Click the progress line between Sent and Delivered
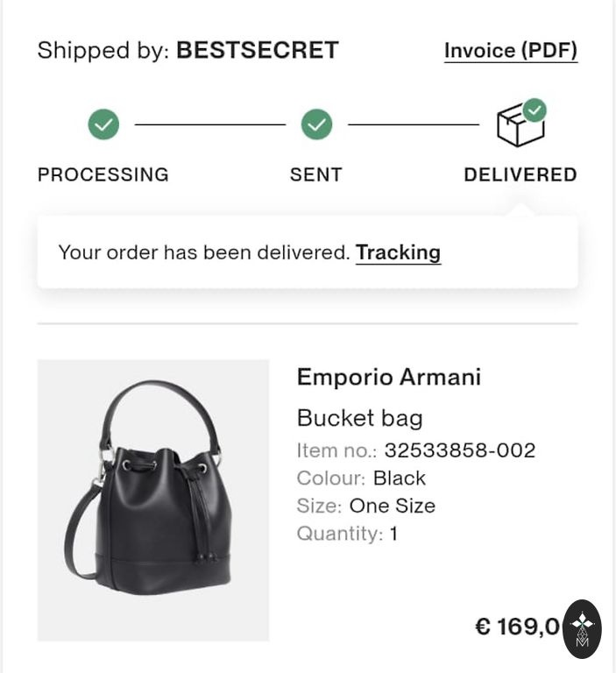Viewport: 616px width, 673px height. [414, 124]
